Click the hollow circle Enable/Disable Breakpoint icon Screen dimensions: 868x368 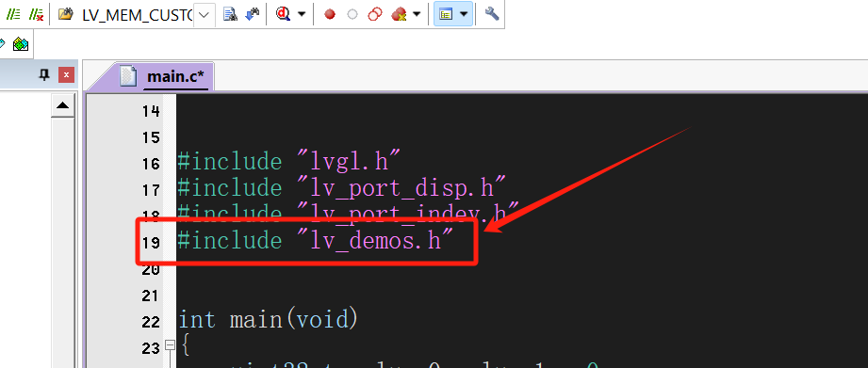[x=352, y=15]
